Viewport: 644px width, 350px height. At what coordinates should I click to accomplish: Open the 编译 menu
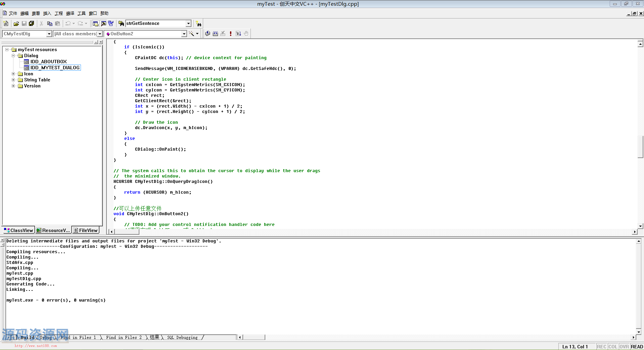click(x=70, y=13)
